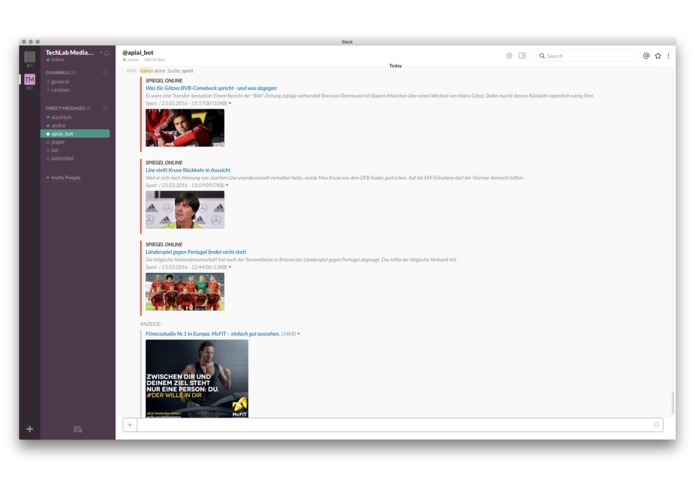Collapse the Götze article image preview arrow
Screen dimensions: 695x494
pos(230,103)
